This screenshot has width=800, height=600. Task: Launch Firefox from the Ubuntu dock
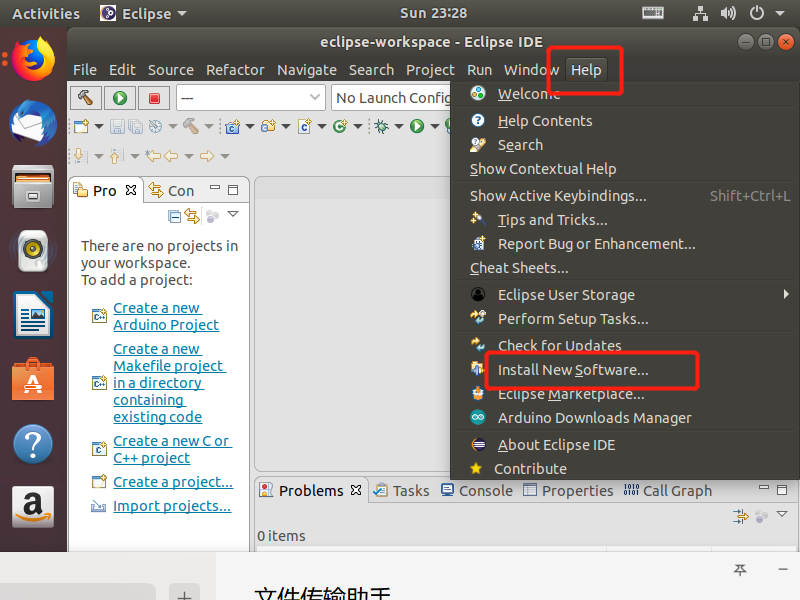[33, 59]
